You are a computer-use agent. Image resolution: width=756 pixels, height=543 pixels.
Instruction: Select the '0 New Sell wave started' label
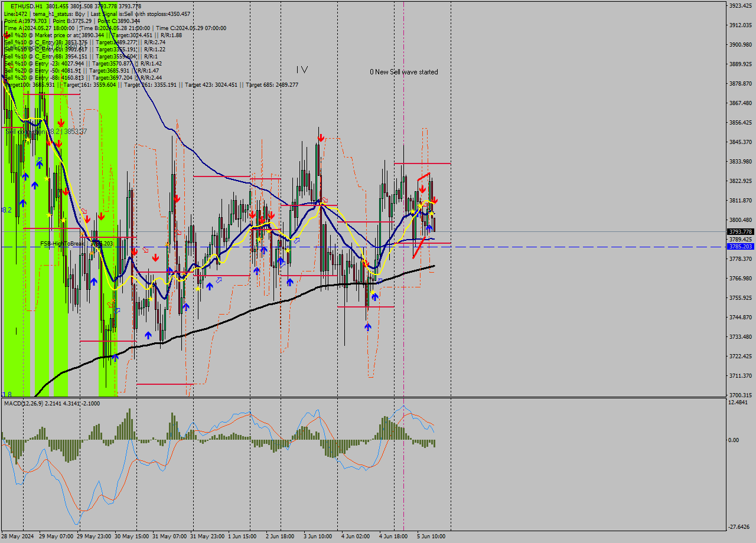404,72
